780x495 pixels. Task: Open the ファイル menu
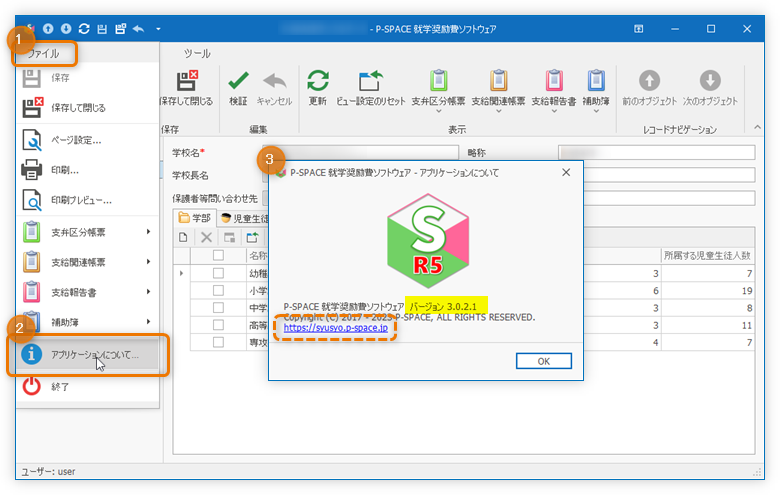click(44, 53)
